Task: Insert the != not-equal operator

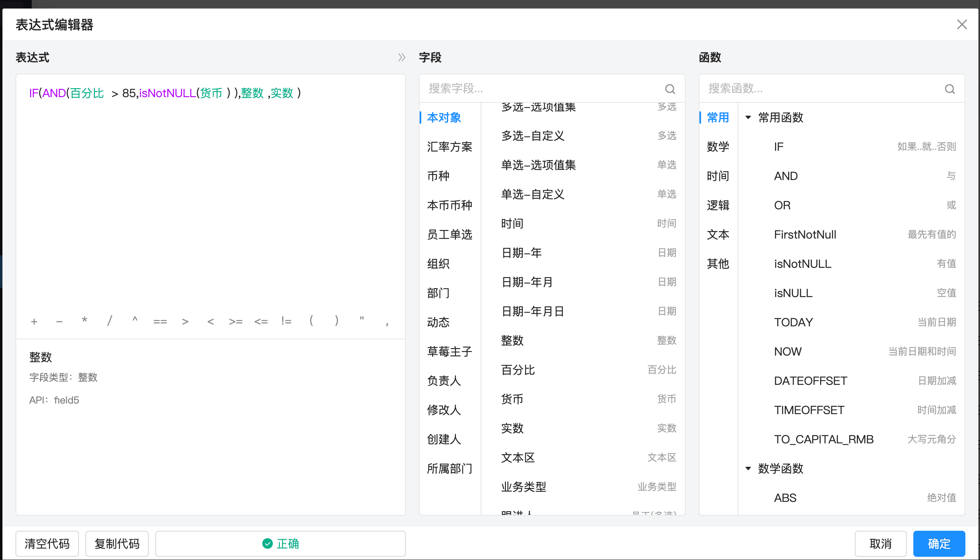Action: pyautogui.click(x=286, y=321)
